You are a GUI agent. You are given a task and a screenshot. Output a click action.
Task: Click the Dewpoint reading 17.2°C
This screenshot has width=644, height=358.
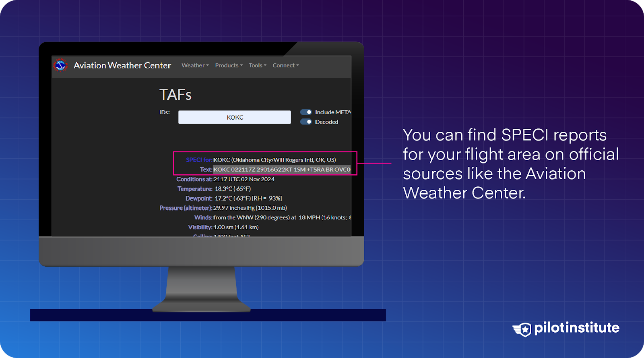coord(248,199)
